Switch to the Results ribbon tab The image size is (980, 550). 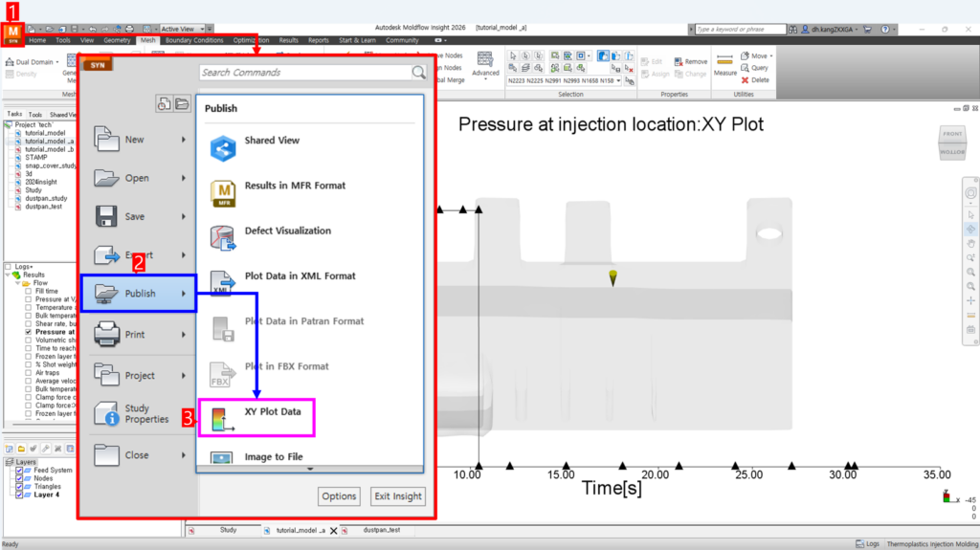click(288, 40)
